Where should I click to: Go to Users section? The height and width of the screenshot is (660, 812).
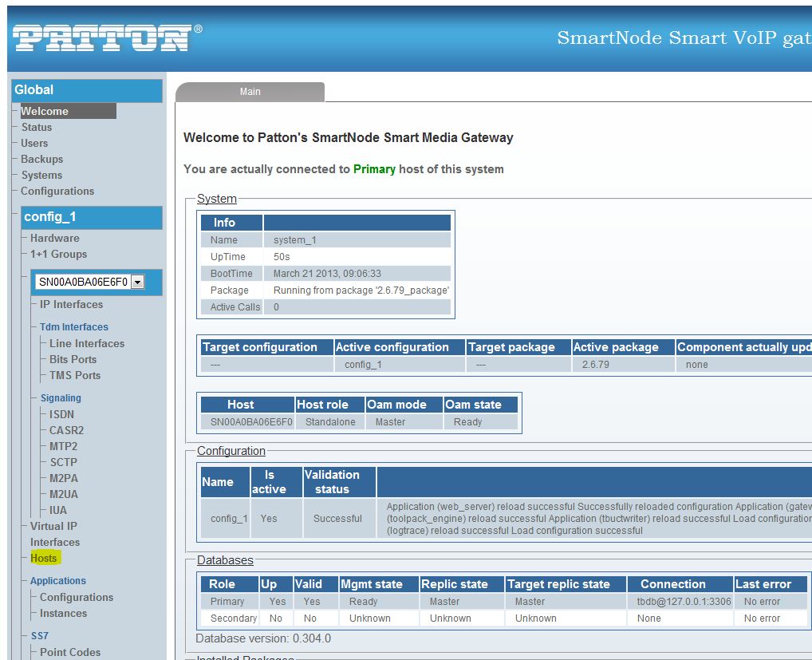[x=34, y=143]
